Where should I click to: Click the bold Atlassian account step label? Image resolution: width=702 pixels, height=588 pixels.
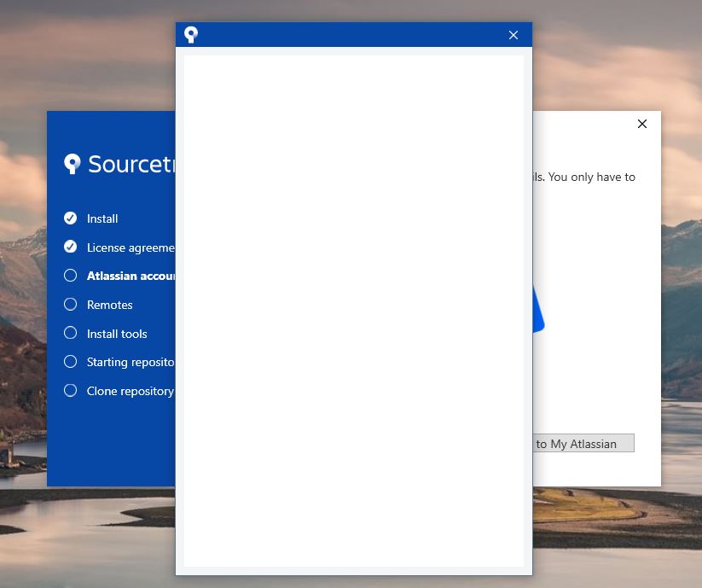pyautogui.click(x=131, y=276)
